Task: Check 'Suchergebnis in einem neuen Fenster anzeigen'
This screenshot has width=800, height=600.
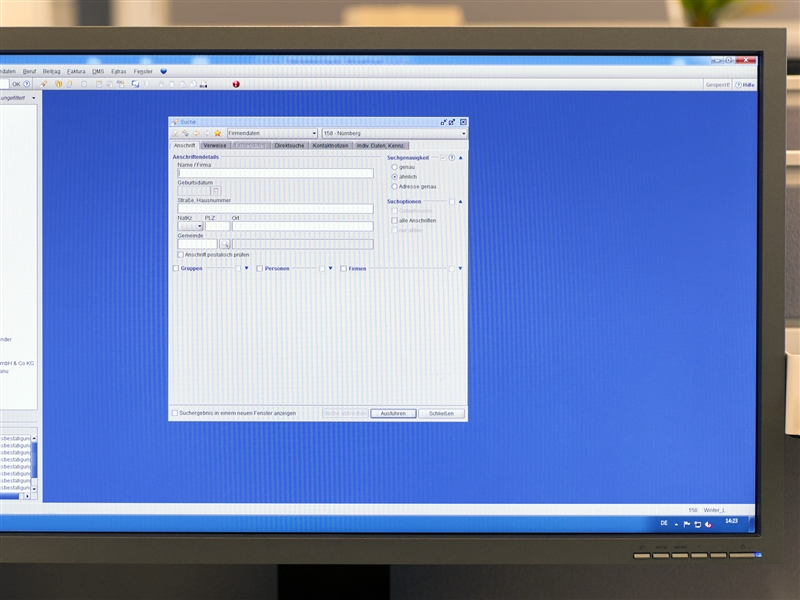Action: 174,413
